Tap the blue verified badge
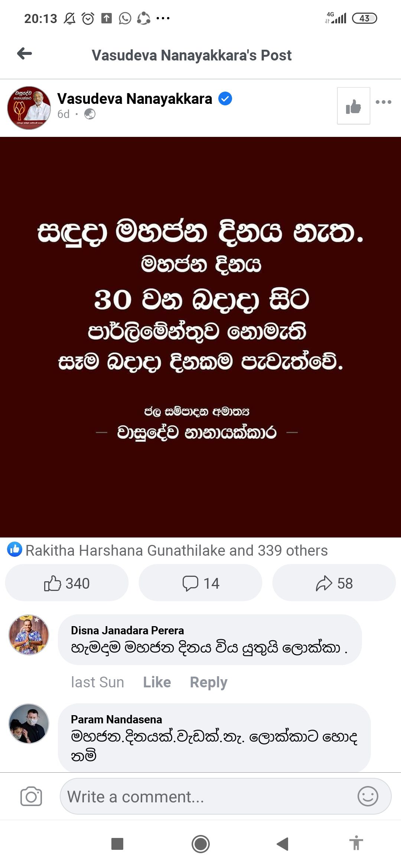Screen dimensions: 401x868 point(225,99)
